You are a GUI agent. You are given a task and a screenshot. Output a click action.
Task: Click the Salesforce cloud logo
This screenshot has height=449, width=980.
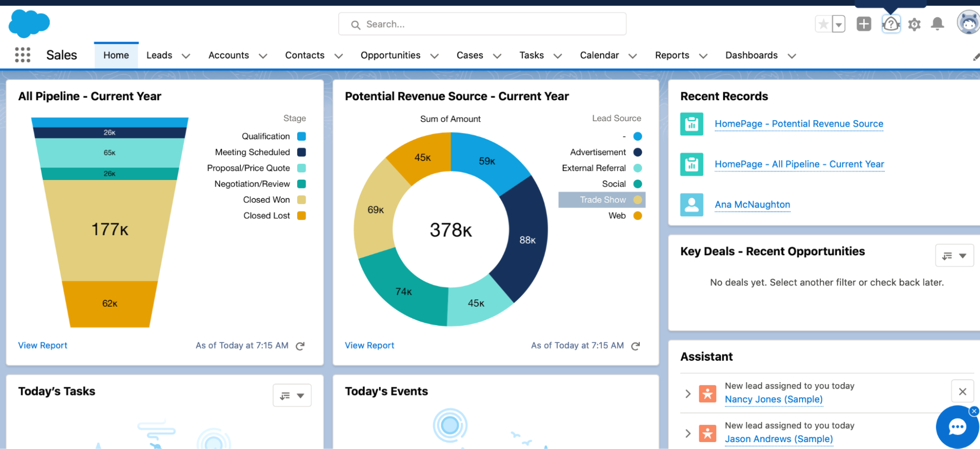pyautogui.click(x=29, y=23)
